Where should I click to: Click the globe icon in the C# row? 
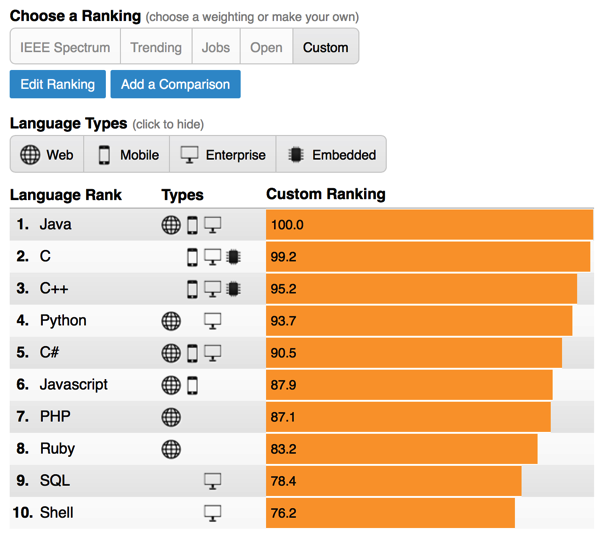click(171, 353)
